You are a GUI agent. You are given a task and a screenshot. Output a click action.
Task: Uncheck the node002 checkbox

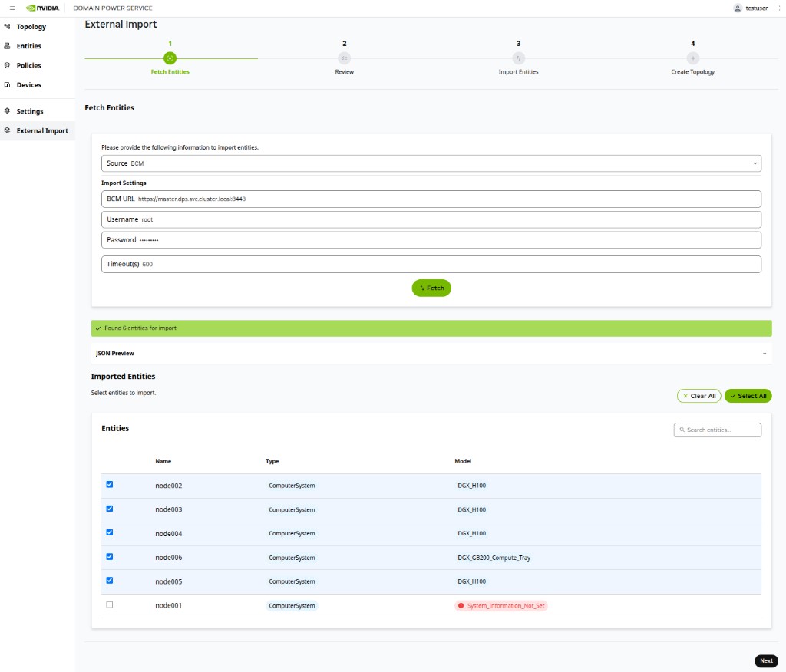click(109, 485)
